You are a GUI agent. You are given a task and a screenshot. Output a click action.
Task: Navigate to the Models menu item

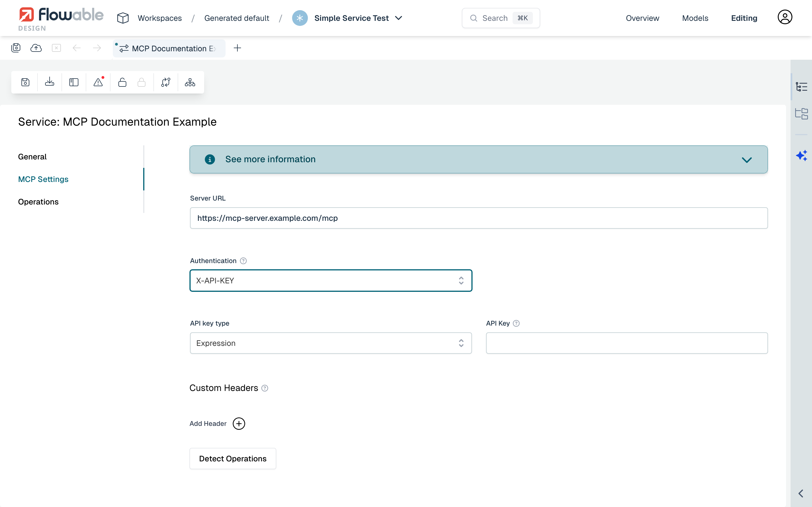(695, 18)
